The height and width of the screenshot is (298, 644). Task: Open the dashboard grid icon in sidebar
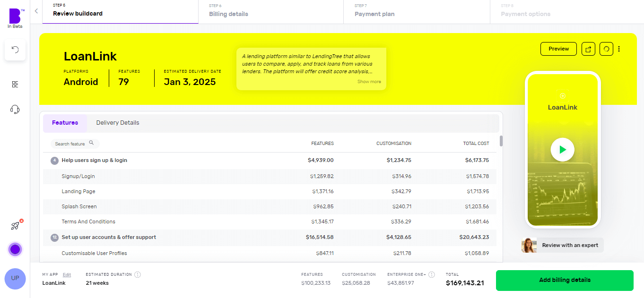tap(15, 84)
